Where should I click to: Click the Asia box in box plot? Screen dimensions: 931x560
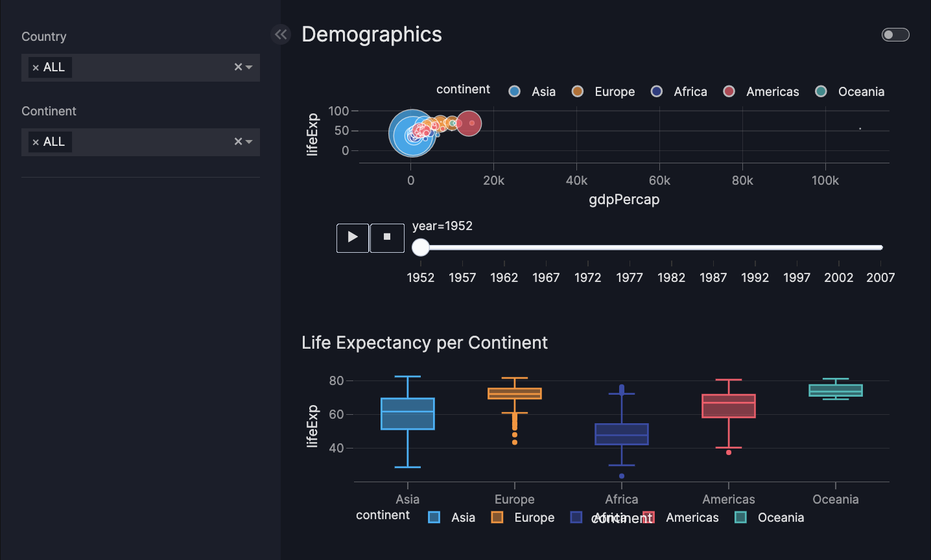click(x=408, y=414)
